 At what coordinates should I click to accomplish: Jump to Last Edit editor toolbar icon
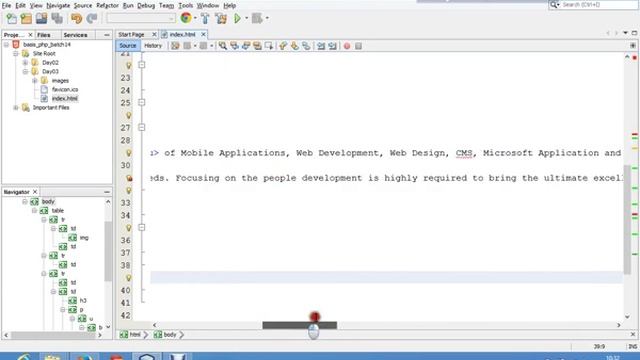tap(175, 46)
